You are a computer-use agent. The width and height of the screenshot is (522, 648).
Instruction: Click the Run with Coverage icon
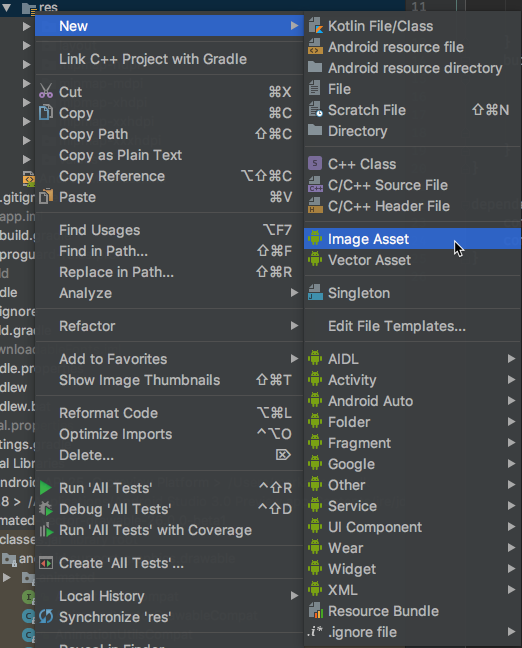pyautogui.click(x=46, y=530)
